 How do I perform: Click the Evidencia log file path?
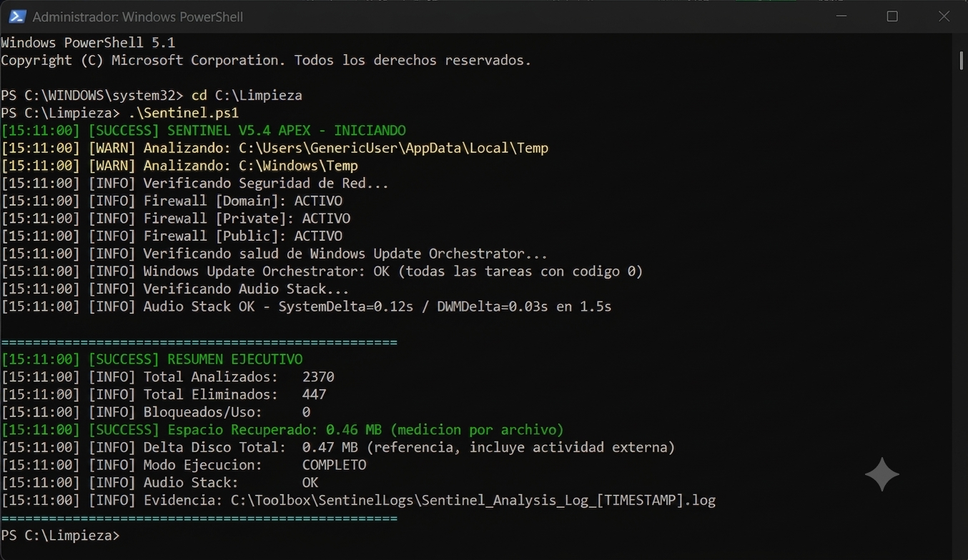pyautogui.click(x=473, y=500)
